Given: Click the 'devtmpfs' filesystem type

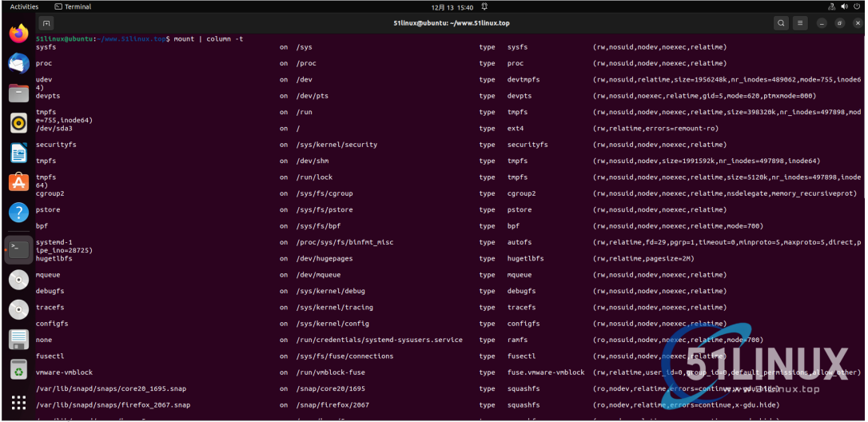Looking at the screenshot, I should click(524, 79).
